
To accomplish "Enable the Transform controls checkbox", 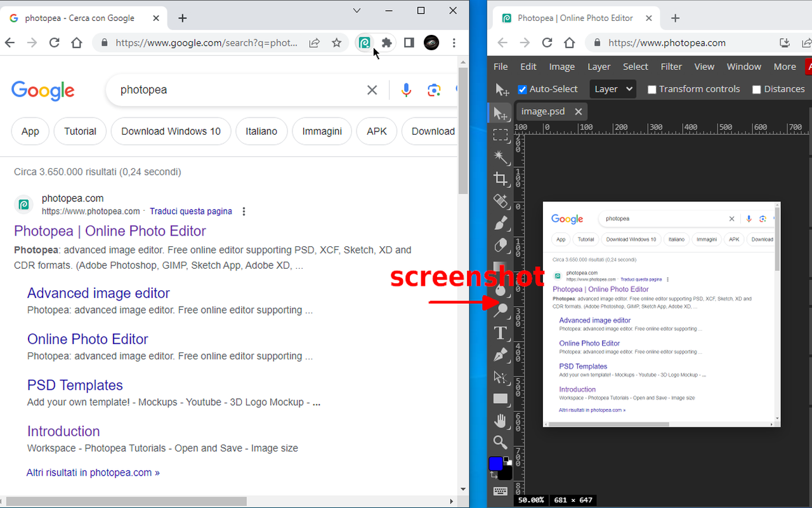I will coord(652,89).
